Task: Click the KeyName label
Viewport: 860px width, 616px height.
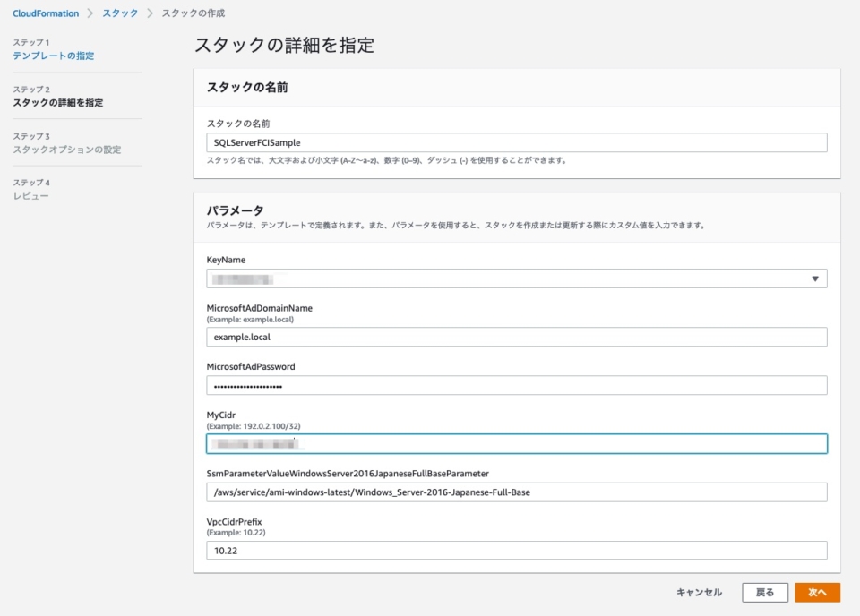Action: point(226,260)
